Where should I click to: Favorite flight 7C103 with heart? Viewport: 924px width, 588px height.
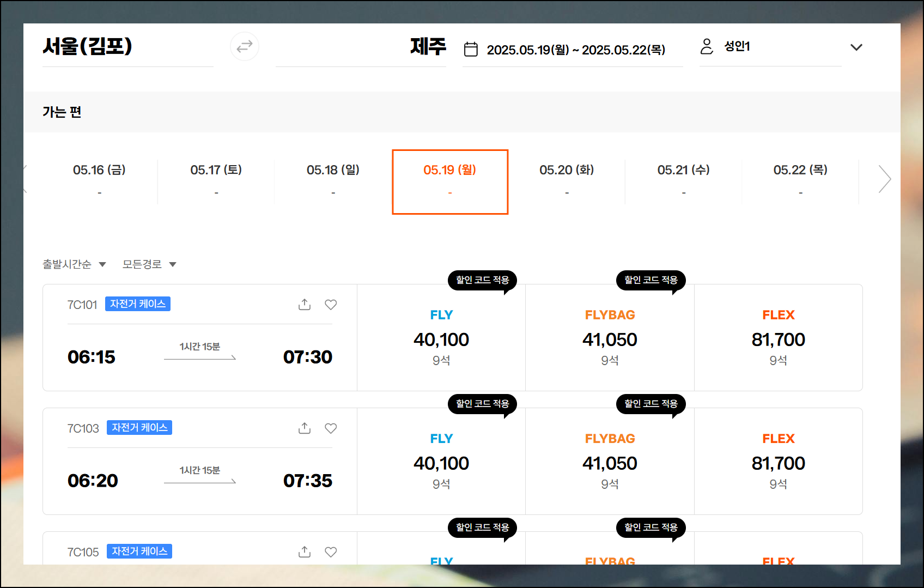click(331, 428)
